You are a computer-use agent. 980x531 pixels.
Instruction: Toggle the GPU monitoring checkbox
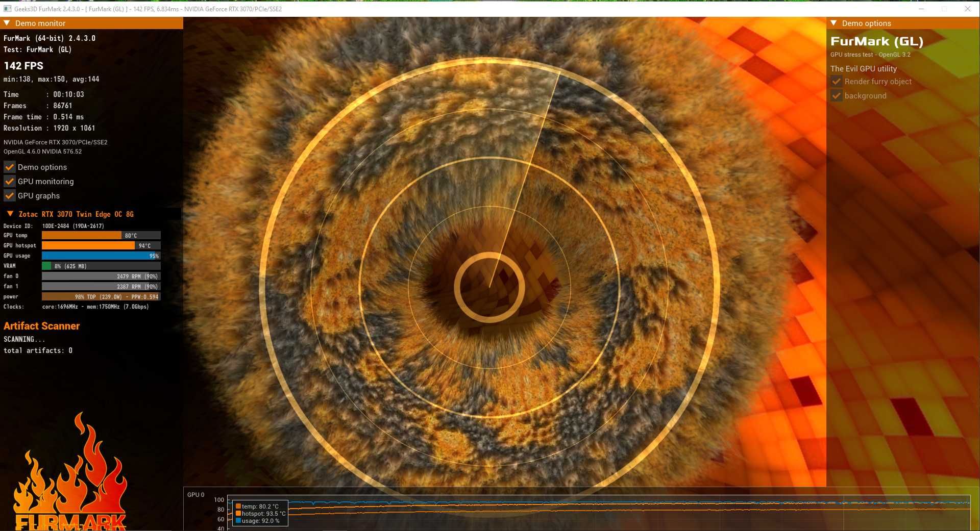pyautogui.click(x=9, y=181)
